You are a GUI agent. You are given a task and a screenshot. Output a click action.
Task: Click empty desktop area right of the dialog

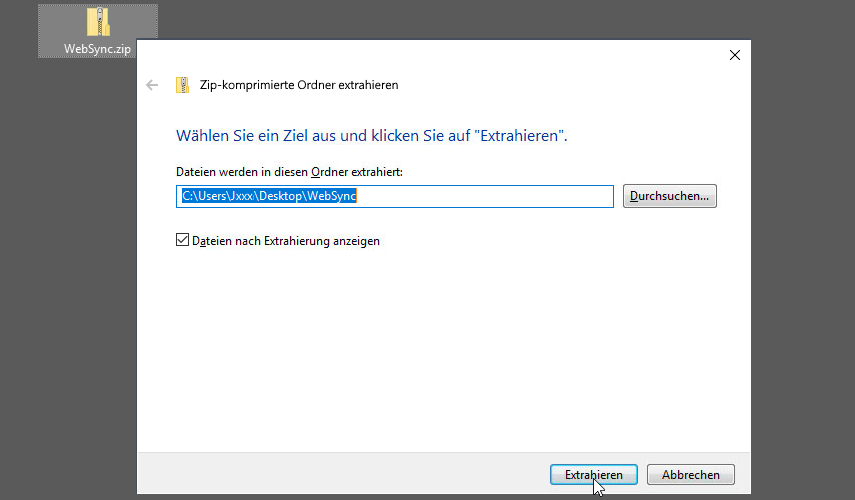click(x=803, y=250)
